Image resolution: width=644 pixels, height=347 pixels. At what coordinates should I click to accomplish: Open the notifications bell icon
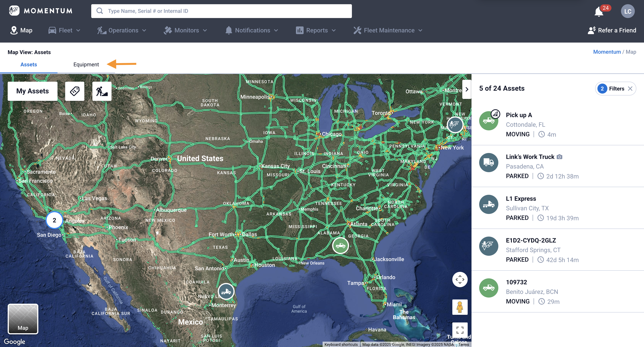599,12
